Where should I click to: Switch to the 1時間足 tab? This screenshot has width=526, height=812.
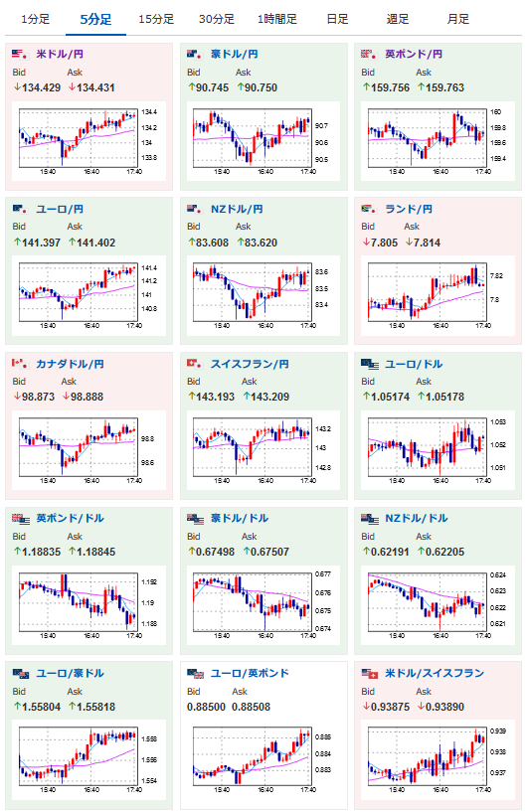coord(277,20)
